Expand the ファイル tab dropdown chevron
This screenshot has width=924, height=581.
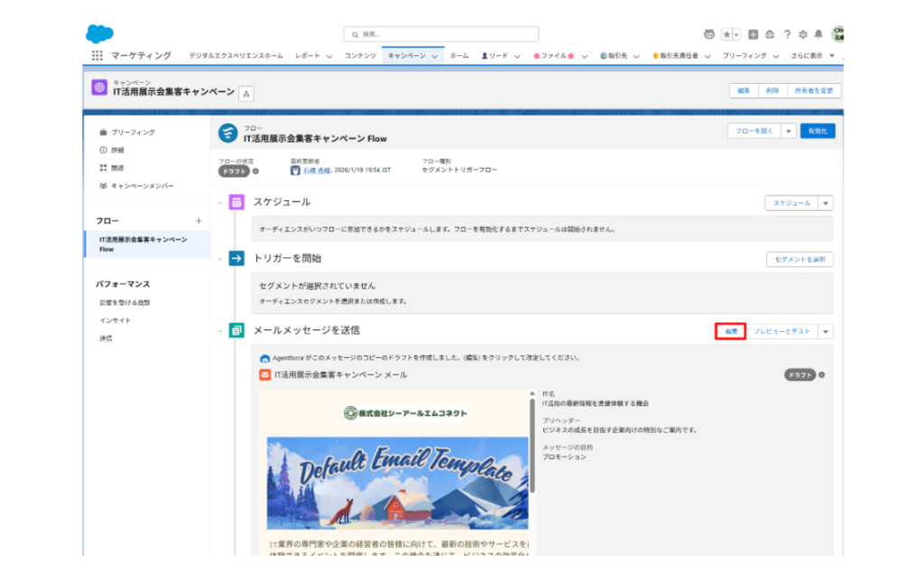(x=585, y=56)
